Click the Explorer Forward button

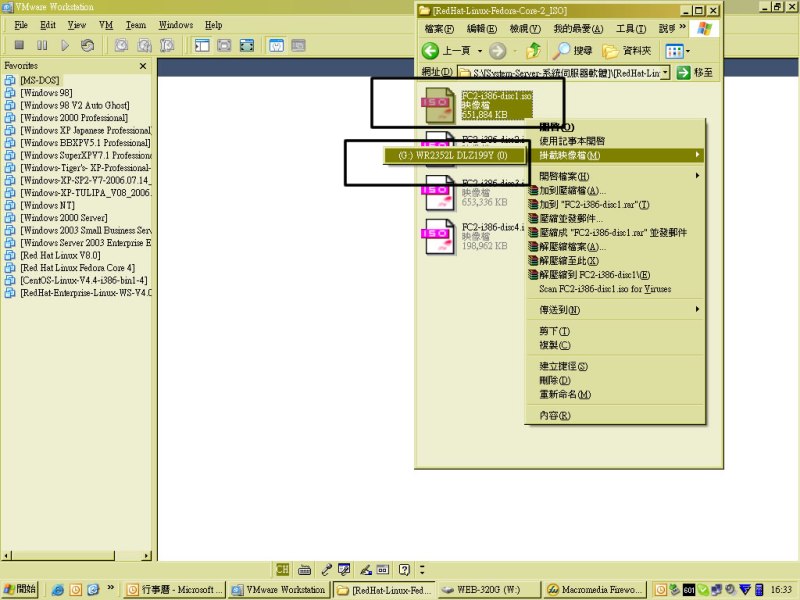(497, 51)
